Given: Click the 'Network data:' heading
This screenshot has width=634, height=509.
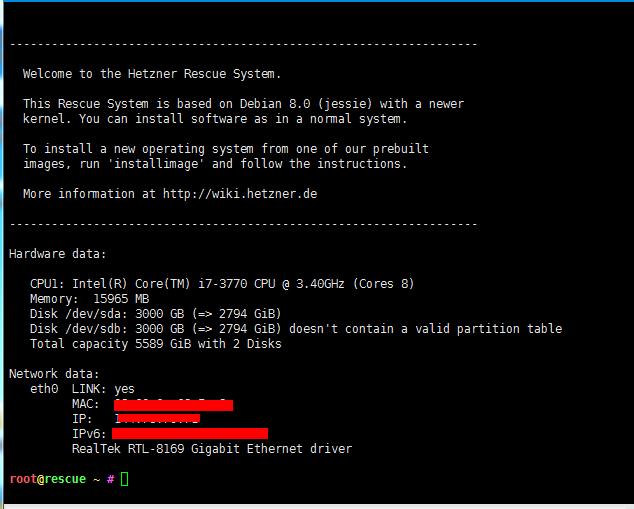Looking at the screenshot, I should (x=54, y=374).
